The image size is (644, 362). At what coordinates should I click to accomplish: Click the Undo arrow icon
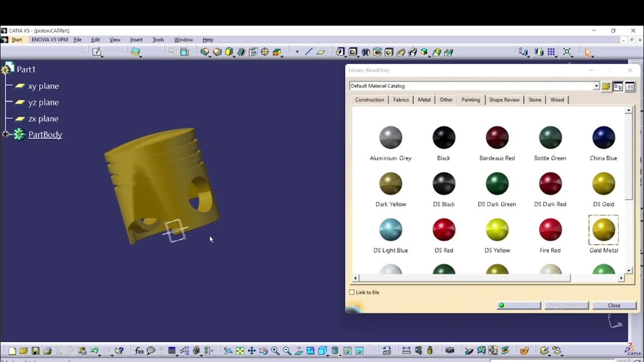tap(94, 351)
